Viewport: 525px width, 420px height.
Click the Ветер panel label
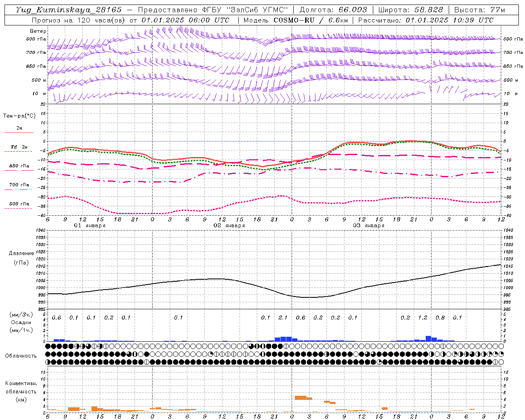tap(38, 31)
